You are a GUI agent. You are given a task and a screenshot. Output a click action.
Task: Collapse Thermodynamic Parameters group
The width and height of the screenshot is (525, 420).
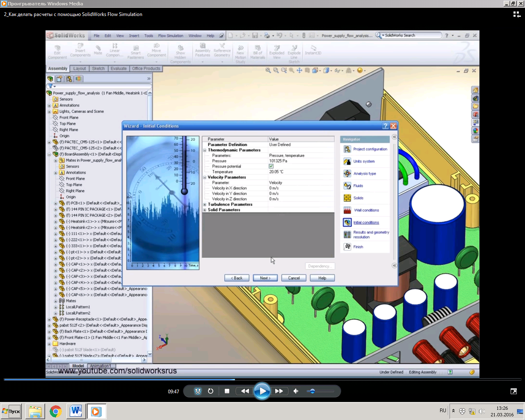(205, 150)
